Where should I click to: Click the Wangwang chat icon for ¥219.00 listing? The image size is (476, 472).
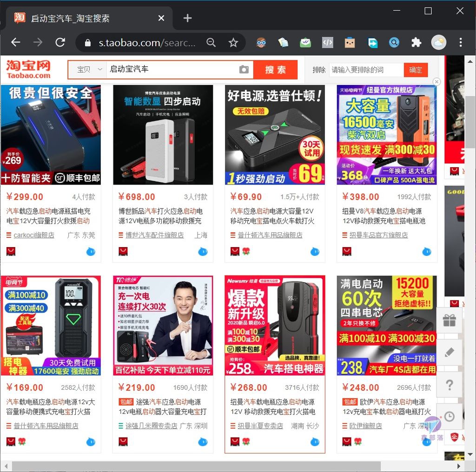[203, 442]
